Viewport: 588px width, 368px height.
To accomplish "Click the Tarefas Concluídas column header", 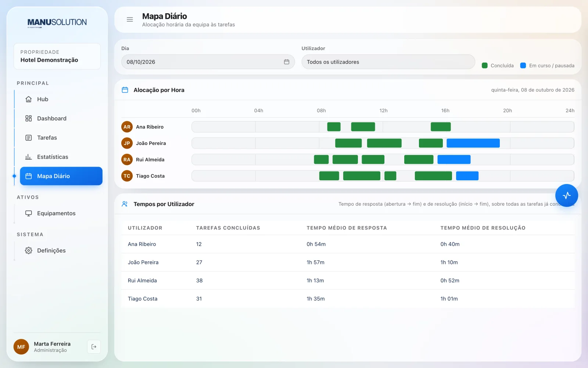I will (228, 228).
